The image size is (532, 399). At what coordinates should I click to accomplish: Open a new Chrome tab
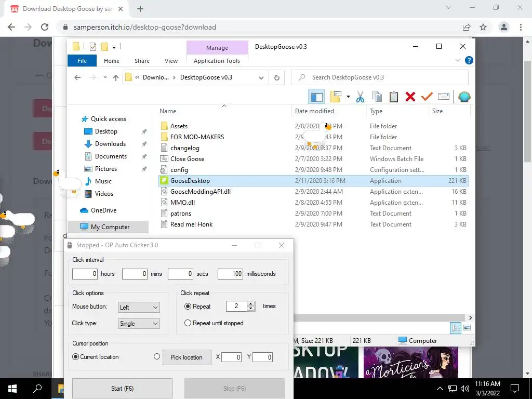click(140, 9)
